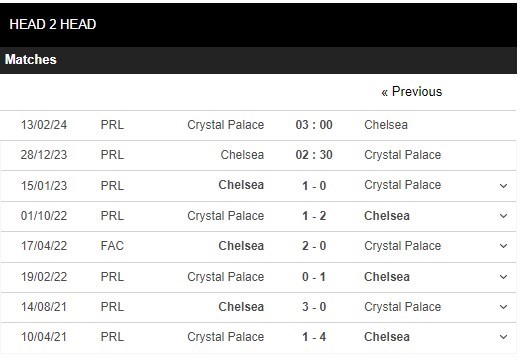Click the 02 : 30 kickoff time
524x363 pixels.
(314, 155)
